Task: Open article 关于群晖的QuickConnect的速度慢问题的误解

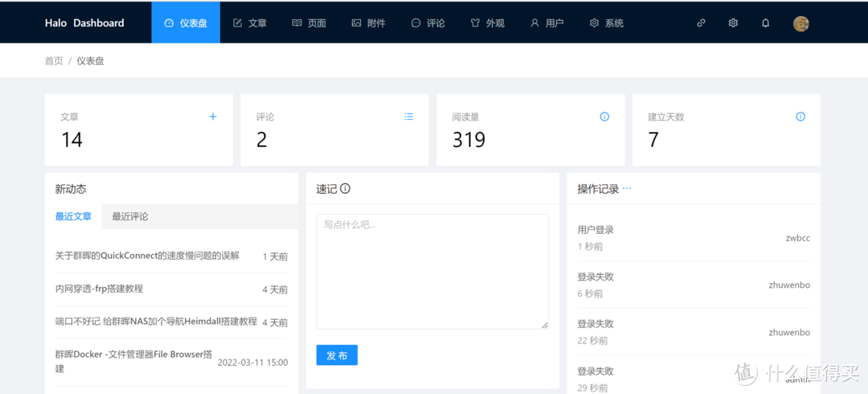Action: [147, 256]
